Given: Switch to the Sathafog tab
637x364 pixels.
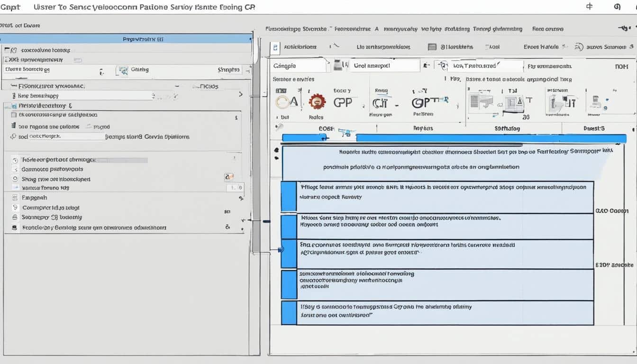Looking at the screenshot, I should pos(507,128).
